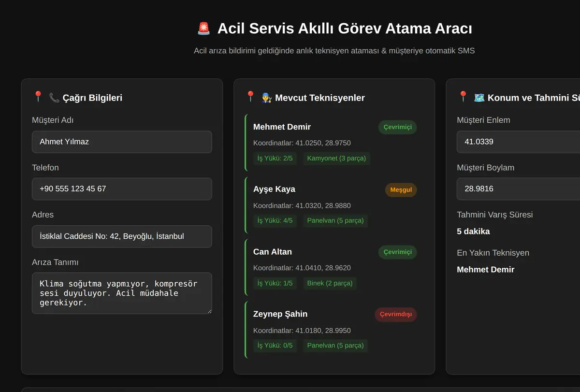Click the İş Yükü: 0/5 tag
The image size is (580, 392).
point(275,346)
